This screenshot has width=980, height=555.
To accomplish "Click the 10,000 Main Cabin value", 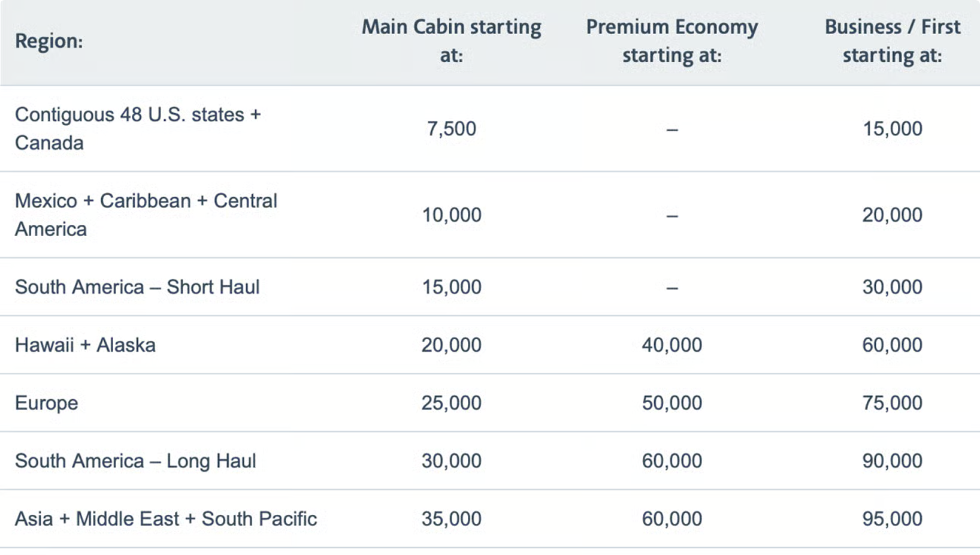I will point(451,215).
